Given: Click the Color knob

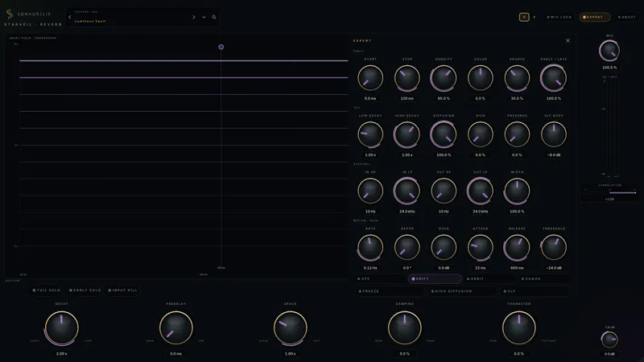Looking at the screenshot, I should [x=480, y=78].
